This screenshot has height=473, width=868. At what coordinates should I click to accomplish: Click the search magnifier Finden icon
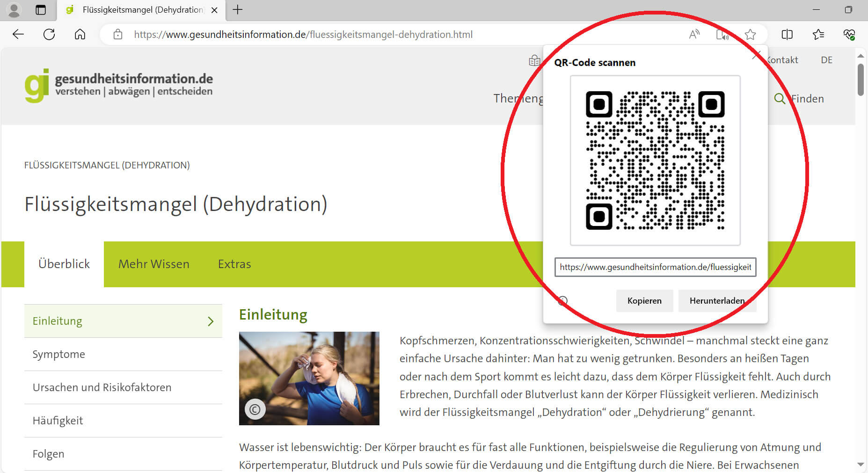[780, 99]
